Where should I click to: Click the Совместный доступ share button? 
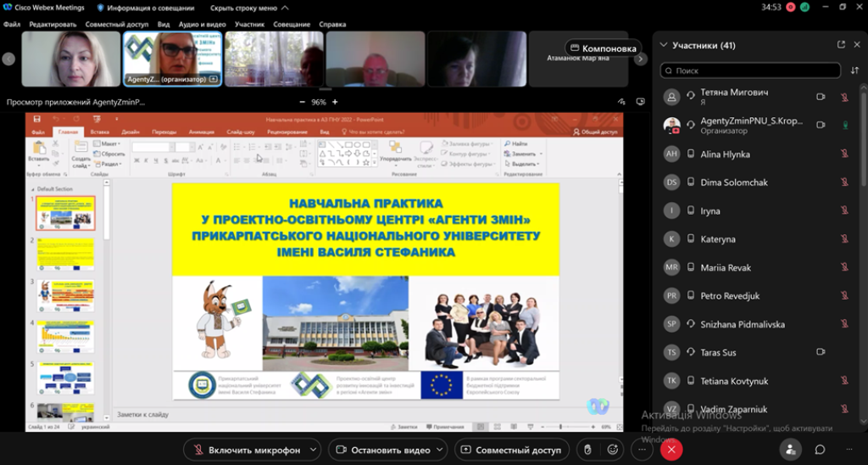coord(510,450)
